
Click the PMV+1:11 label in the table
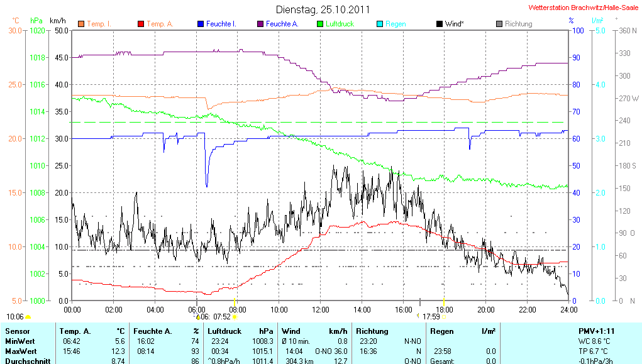(x=597, y=331)
